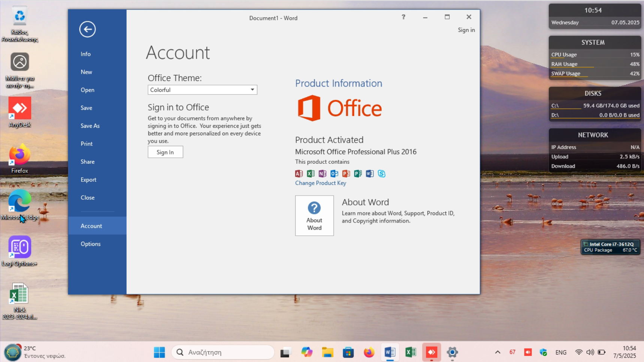Open File Explorer from the taskbar
The width and height of the screenshot is (644, 362).
pos(327,352)
